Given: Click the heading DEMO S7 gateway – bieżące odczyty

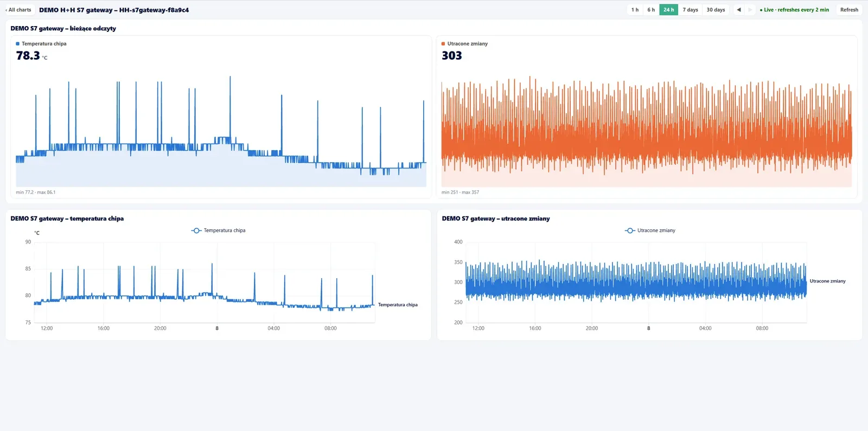Looking at the screenshot, I should click(63, 28).
